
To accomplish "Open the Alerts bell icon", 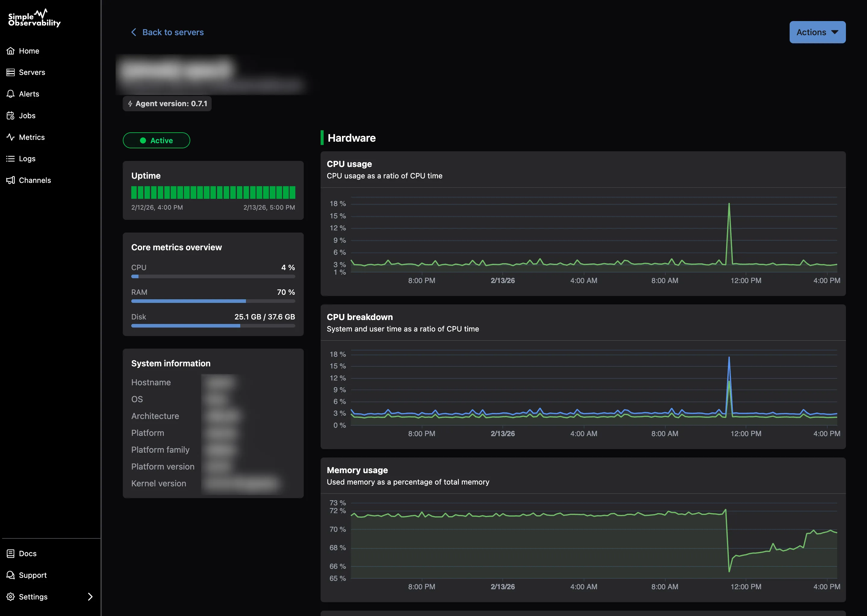I will coord(11,94).
